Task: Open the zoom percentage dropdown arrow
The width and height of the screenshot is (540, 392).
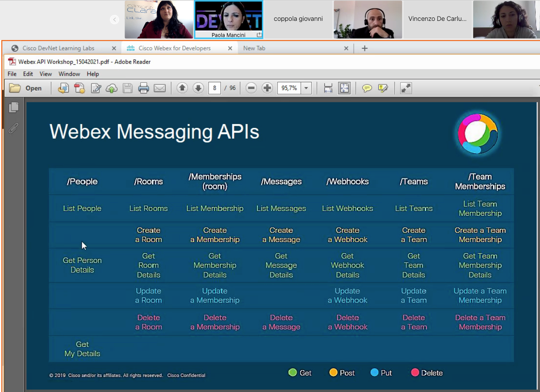Action: click(x=306, y=88)
